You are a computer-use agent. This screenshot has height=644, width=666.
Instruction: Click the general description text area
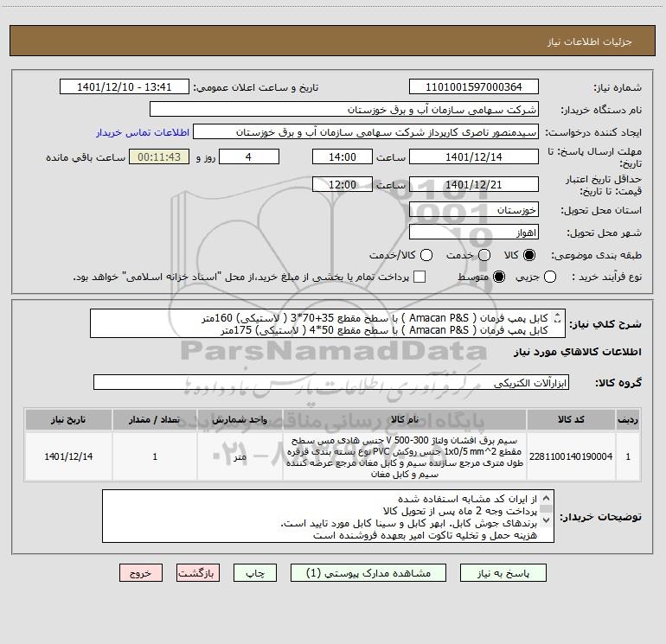(x=328, y=323)
